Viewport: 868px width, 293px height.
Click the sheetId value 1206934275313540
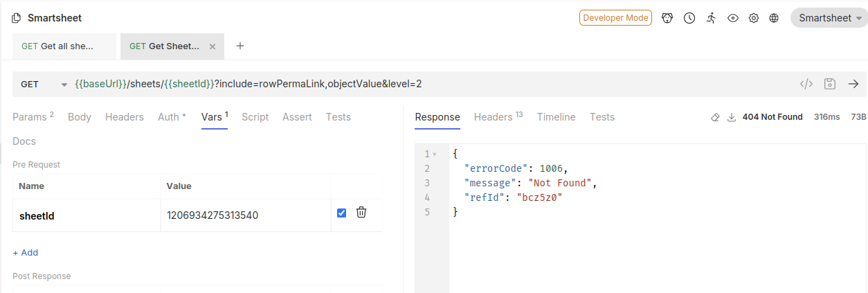245,215
